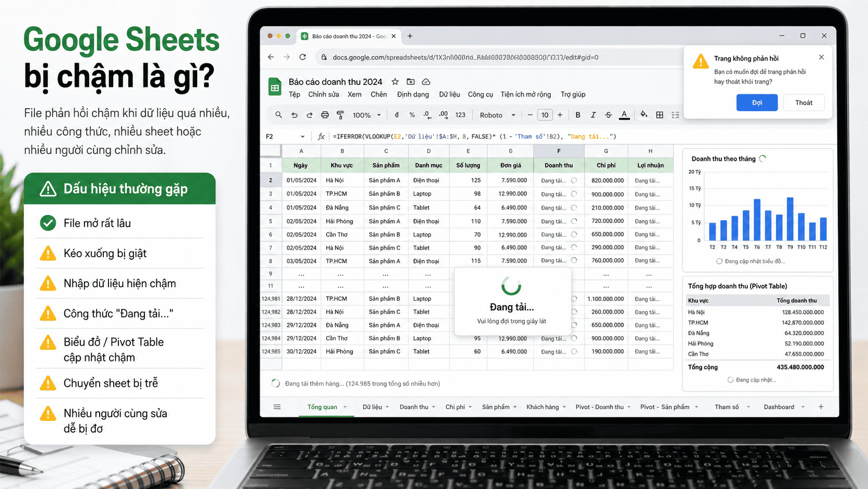The width and height of the screenshot is (868, 489).
Task: Click the document title Báo cáo doanh thu 2024
Action: tap(335, 82)
